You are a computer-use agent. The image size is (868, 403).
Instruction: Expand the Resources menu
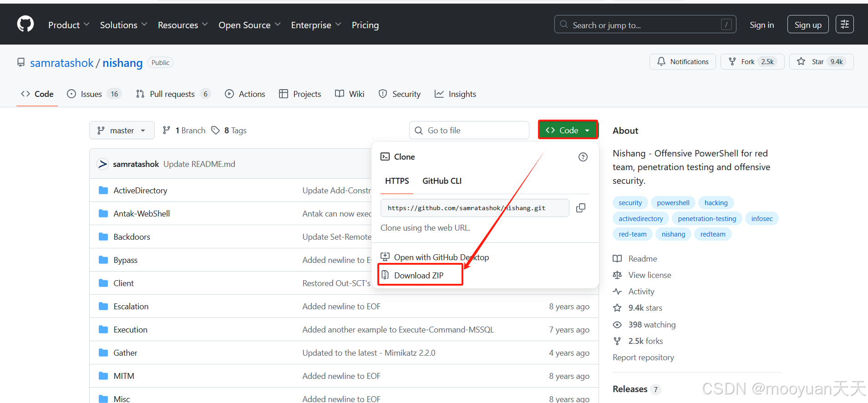pos(183,25)
